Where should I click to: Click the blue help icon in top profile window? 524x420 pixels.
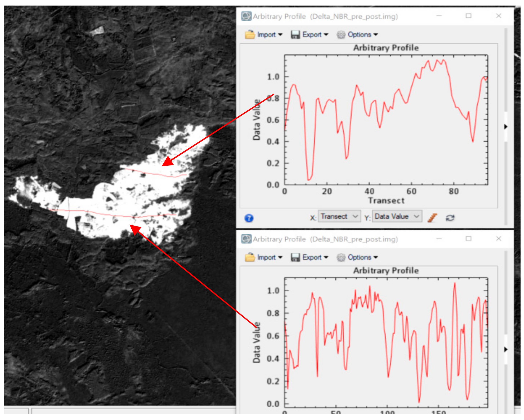249,218
